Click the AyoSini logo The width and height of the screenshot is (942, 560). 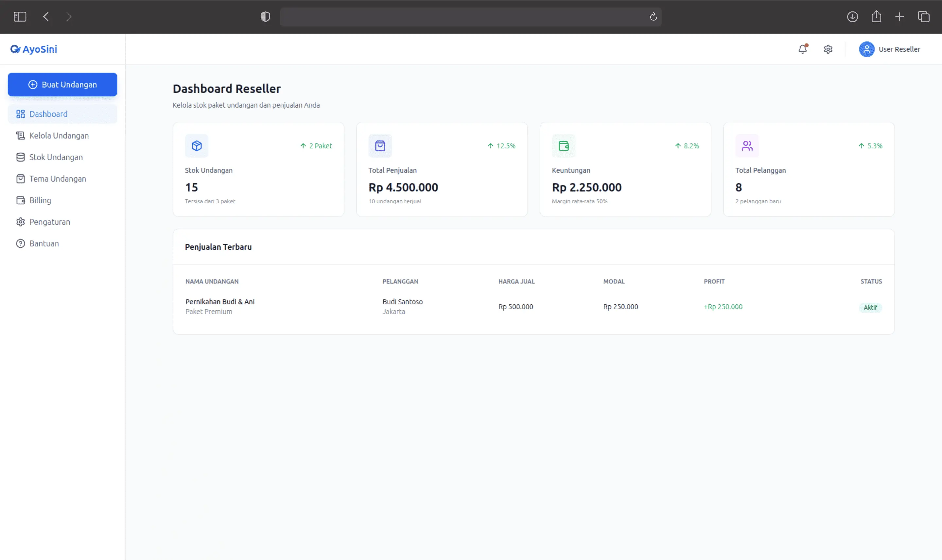(33, 49)
